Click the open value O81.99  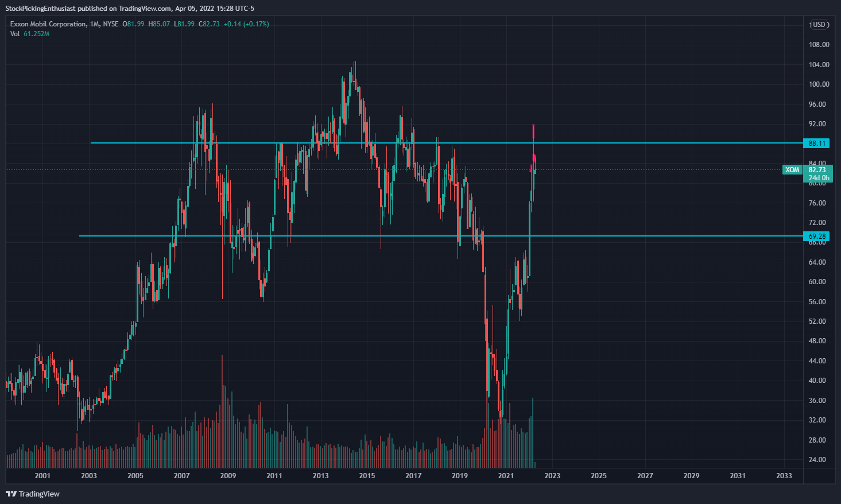(134, 24)
